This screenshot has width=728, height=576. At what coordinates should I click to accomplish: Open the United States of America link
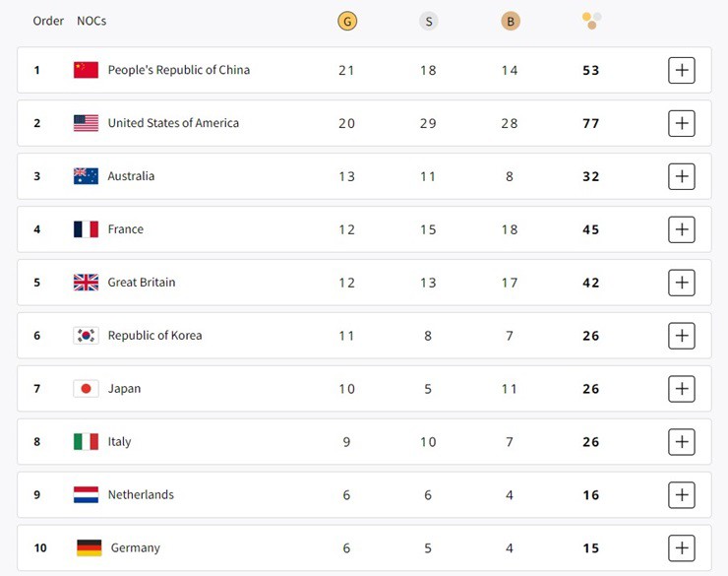[173, 123]
